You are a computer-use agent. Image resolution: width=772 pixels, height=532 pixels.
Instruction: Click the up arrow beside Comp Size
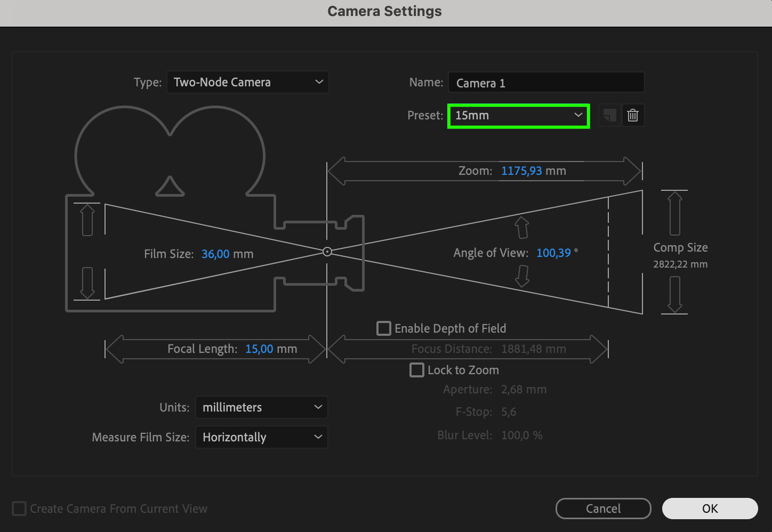[x=674, y=213]
